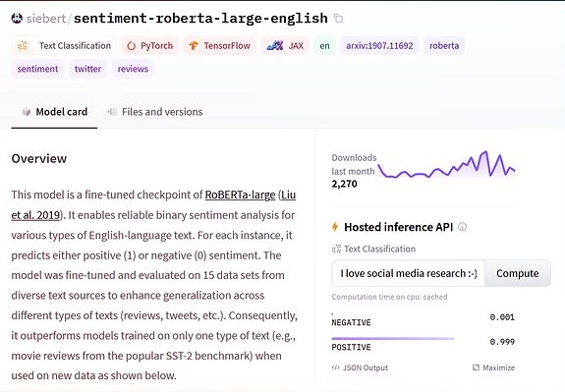
Task: Click the Text Classification widget icon
Action: (336, 249)
